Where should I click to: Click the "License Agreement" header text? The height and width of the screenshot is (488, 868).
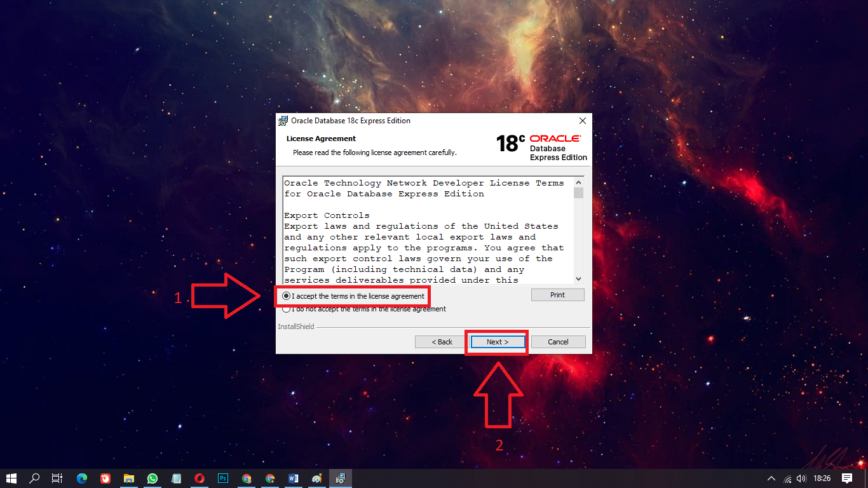click(x=321, y=139)
